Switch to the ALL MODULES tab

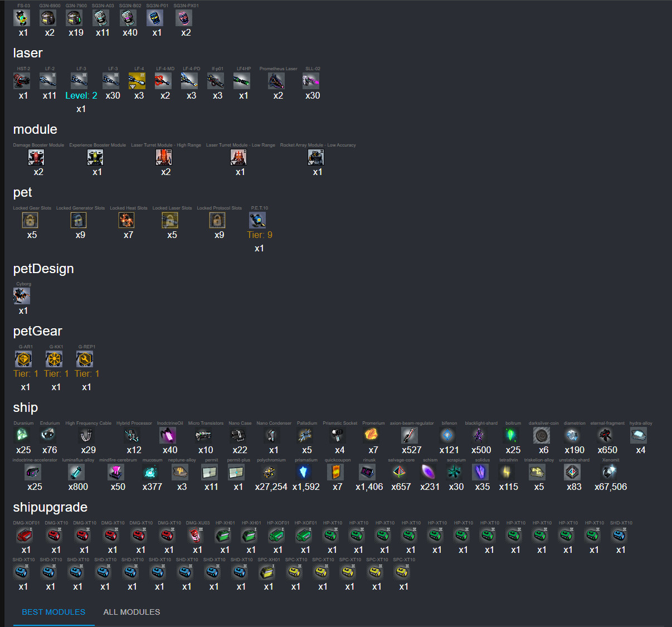132,612
